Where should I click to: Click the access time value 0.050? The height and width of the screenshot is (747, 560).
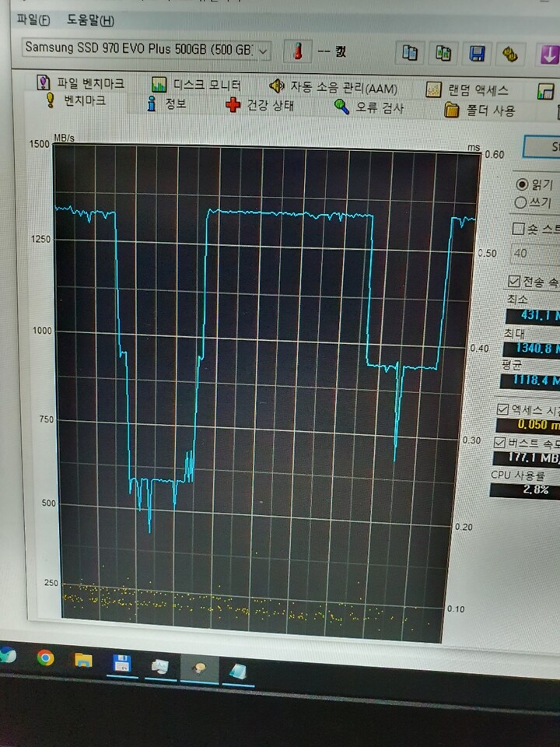point(528,425)
